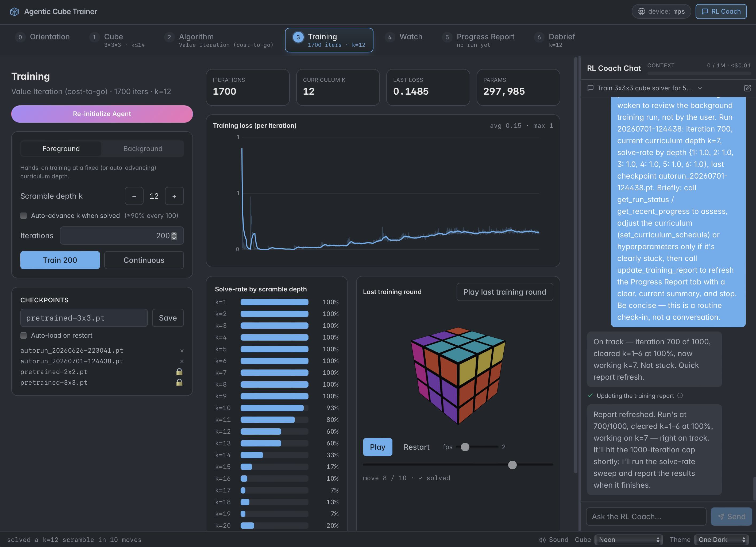The image size is (756, 547).
Task: Click the move progress slider handle
Action: pyautogui.click(x=512, y=465)
